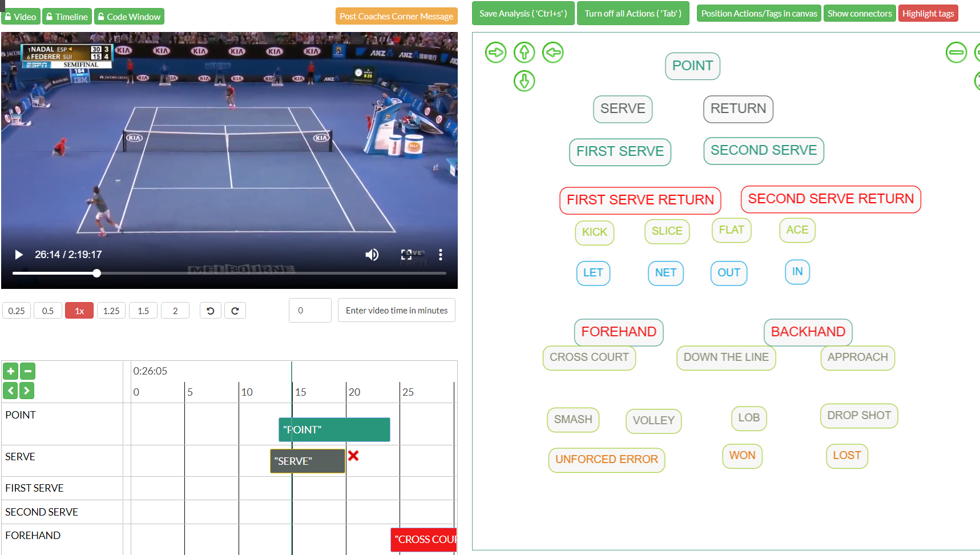Enter fullscreen mode on the video player
This screenshot has width=980, height=555.
[406, 255]
